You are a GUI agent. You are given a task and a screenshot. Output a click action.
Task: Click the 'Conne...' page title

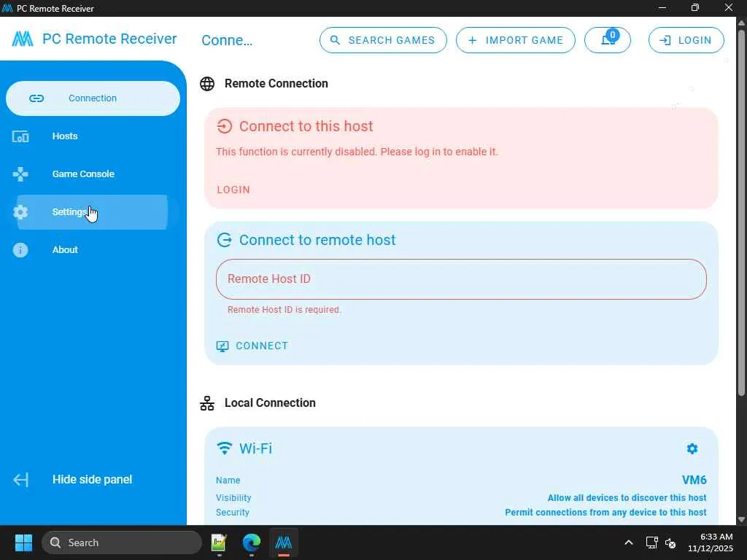tap(228, 41)
